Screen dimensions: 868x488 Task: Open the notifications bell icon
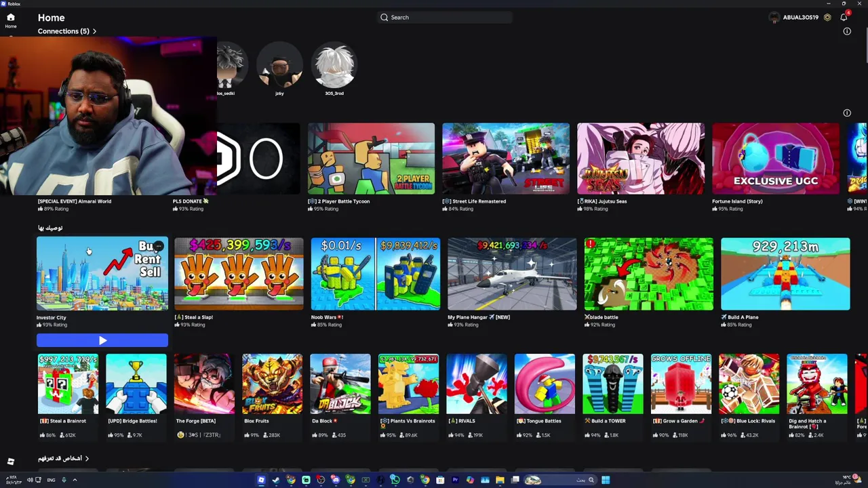point(844,17)
